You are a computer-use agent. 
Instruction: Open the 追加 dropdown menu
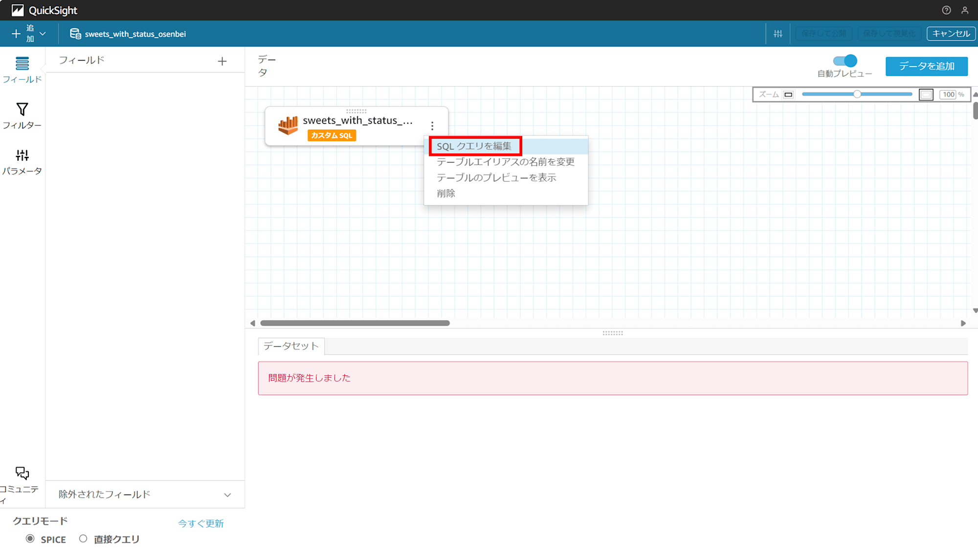coord(29,34)
